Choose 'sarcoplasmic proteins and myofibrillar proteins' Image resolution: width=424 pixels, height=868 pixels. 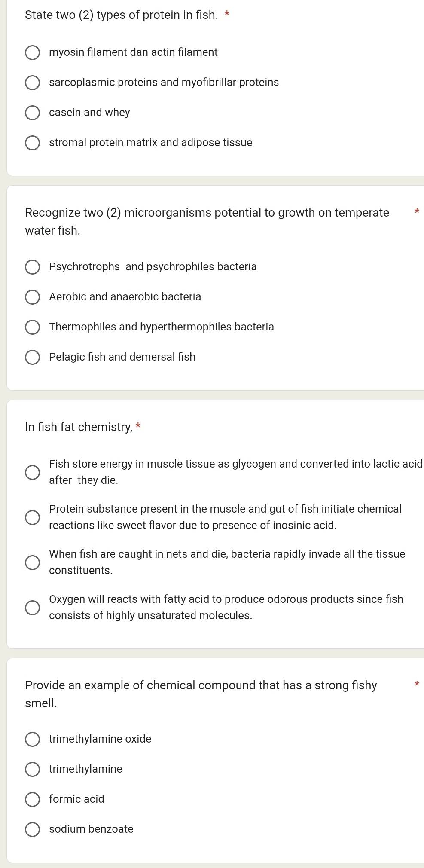pos(32,83)
